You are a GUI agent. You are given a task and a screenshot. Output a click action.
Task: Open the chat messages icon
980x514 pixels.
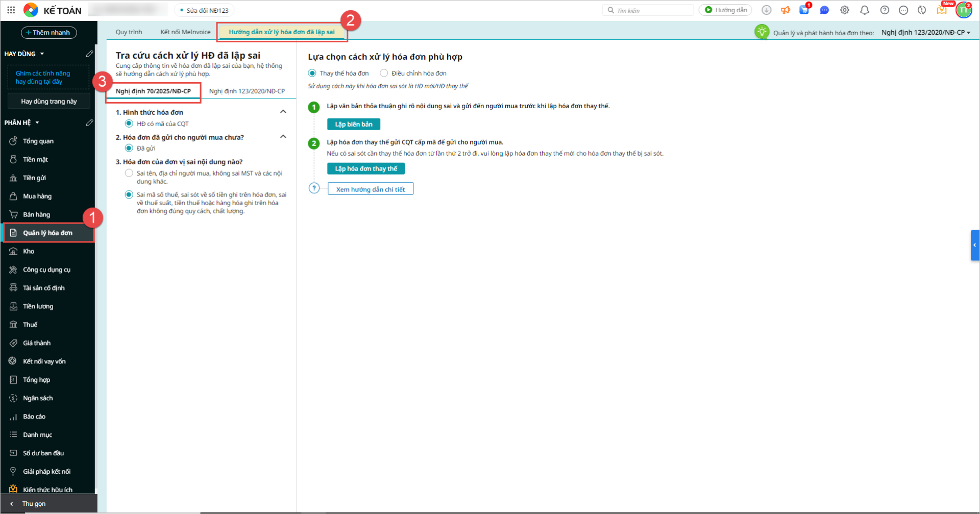tap(824, 10)
